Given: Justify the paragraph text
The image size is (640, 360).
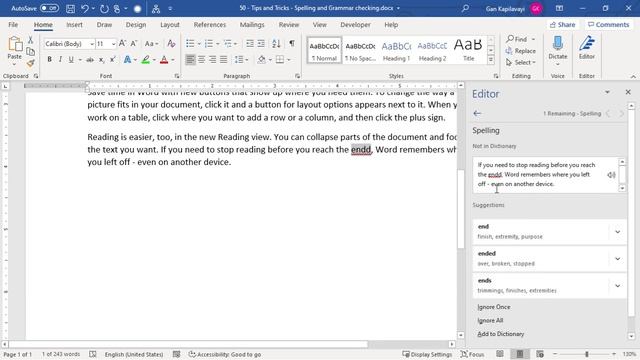Looking at the screenshot, I should (223, 60).
